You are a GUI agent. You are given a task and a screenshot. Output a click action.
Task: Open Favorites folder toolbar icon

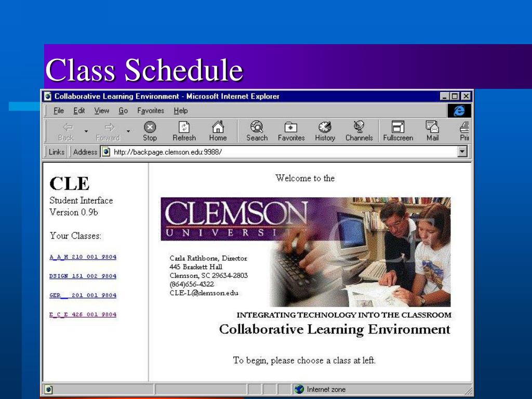[x=291, y=127]
